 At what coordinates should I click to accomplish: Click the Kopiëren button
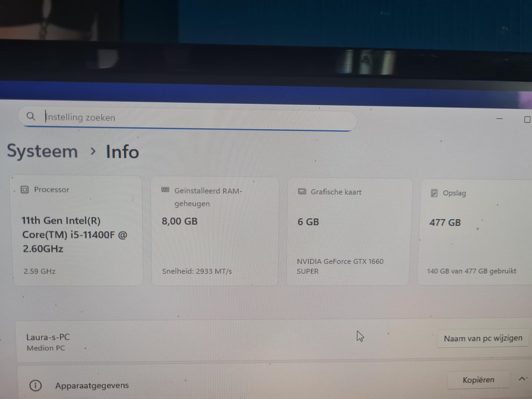pos(478,380)
